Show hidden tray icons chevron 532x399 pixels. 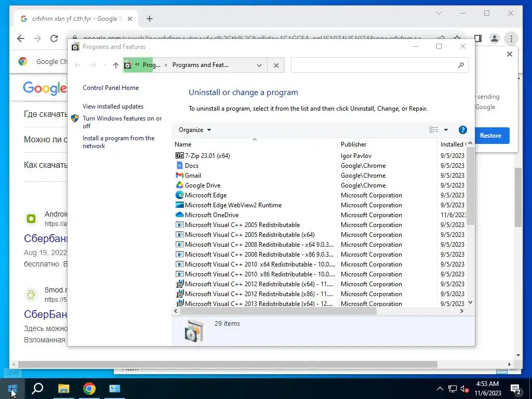click(x=440, y=389)
